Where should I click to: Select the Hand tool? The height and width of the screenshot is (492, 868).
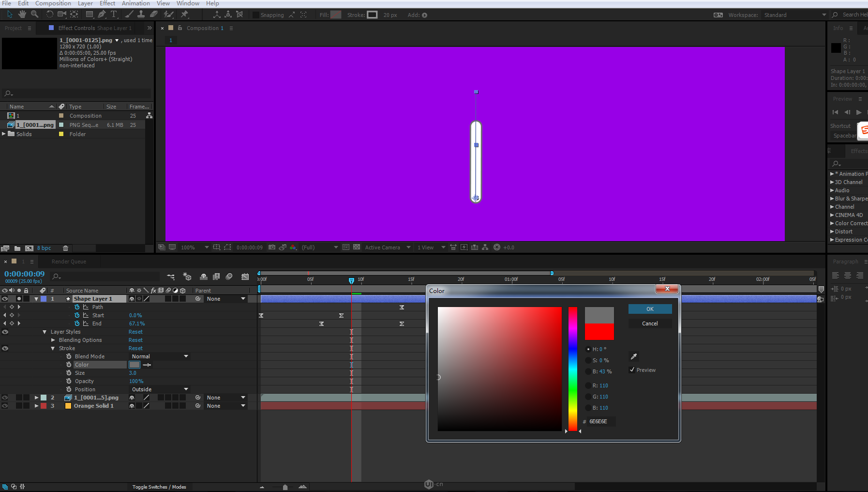click(x=22, y=15)
